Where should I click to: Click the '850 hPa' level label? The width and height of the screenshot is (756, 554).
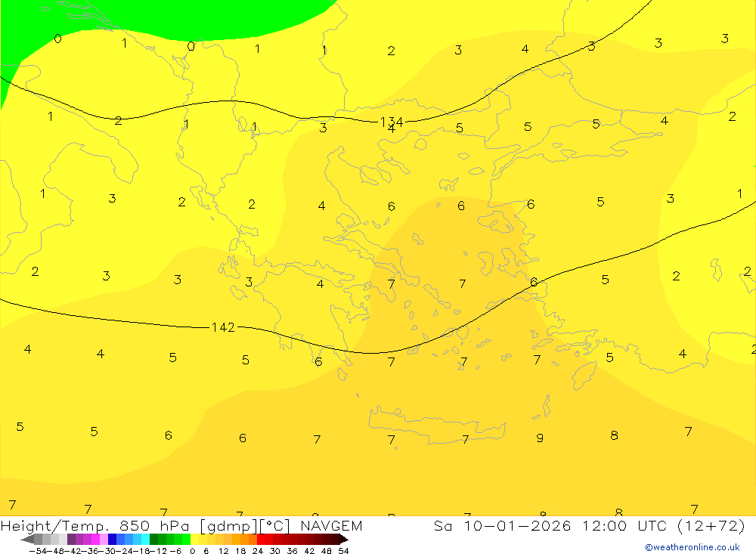click(x=154, y=525)
